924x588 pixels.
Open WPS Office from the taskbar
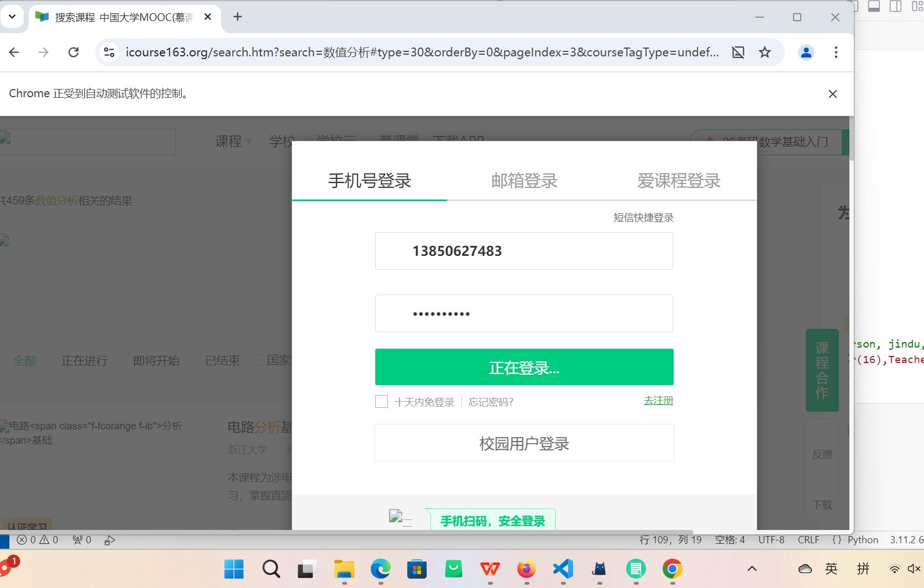pos(490,569)
